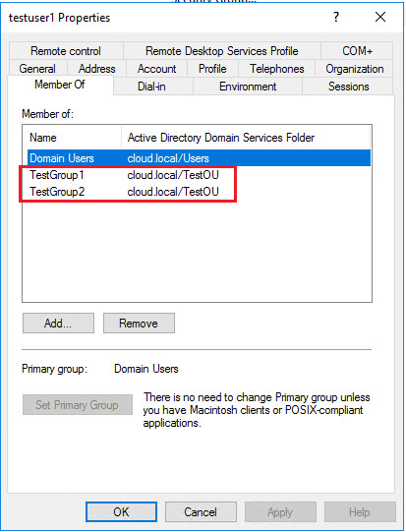406x532 pixels.
Task: Sort by Active Directory Domain Services Folder column
Action: [246, 138]
